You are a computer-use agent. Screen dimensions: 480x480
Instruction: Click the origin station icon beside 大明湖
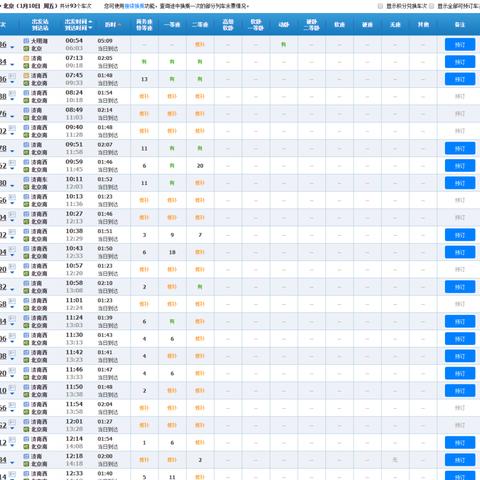26,41
